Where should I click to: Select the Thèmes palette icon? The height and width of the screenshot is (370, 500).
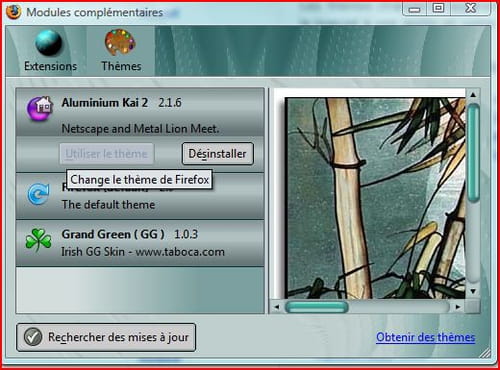pos(120,42)
